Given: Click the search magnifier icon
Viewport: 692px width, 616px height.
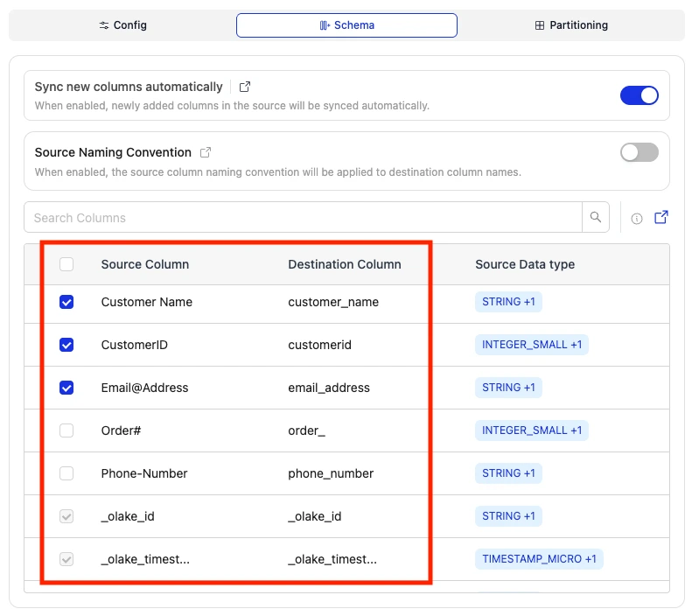Looking at the screenshot, I should click(x=596, y=217).
